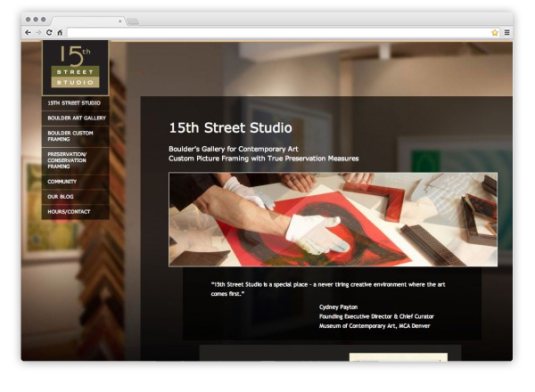Bookmark the page with the star icon
This screenshot has height=392, width=535.
click(495, 33)
